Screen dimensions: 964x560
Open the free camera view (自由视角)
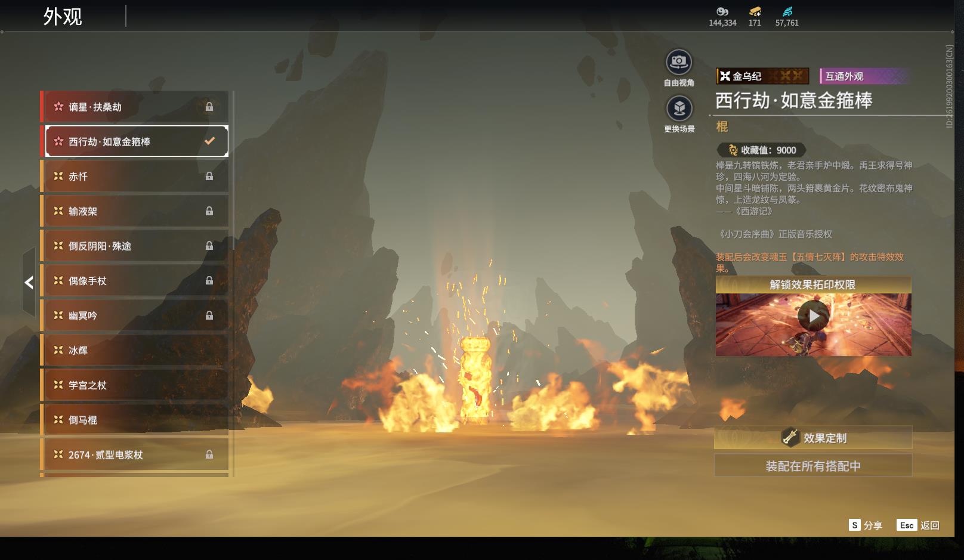click(x=678, y=63)
